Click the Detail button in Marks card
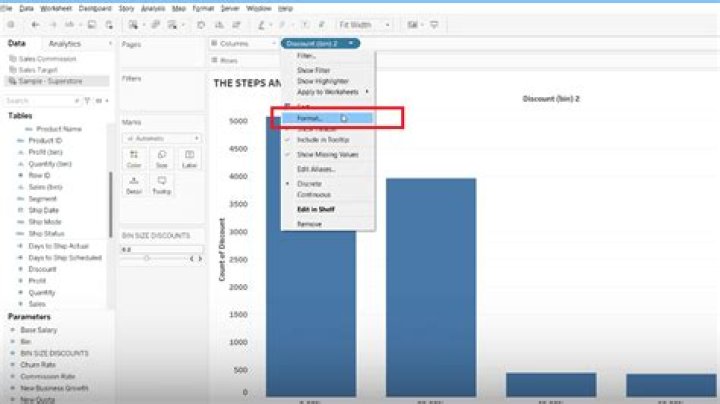This screenshot has width=720, height=404. (x=134, y=185)
